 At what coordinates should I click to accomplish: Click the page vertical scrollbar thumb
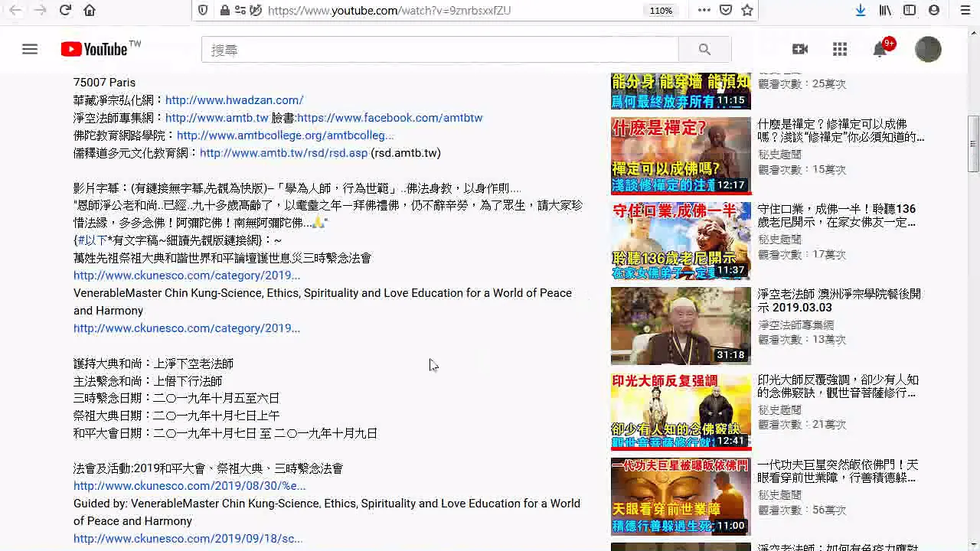point(973,143)
